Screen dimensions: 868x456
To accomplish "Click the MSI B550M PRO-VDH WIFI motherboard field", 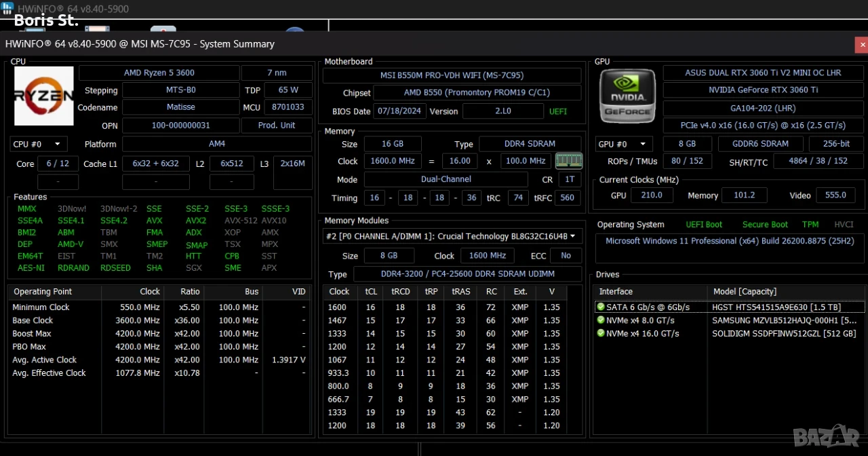I will point(452,75).
